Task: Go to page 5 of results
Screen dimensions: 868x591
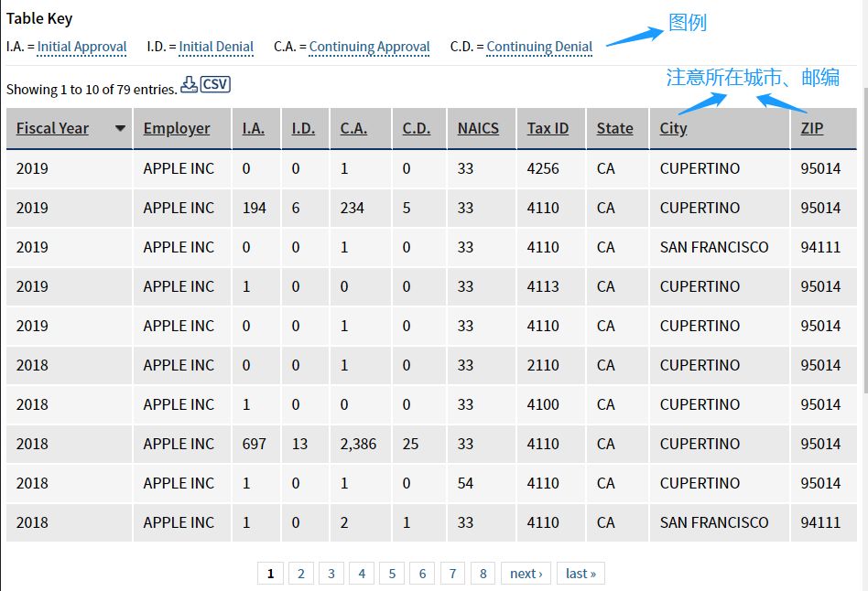Action: (392, 574)
